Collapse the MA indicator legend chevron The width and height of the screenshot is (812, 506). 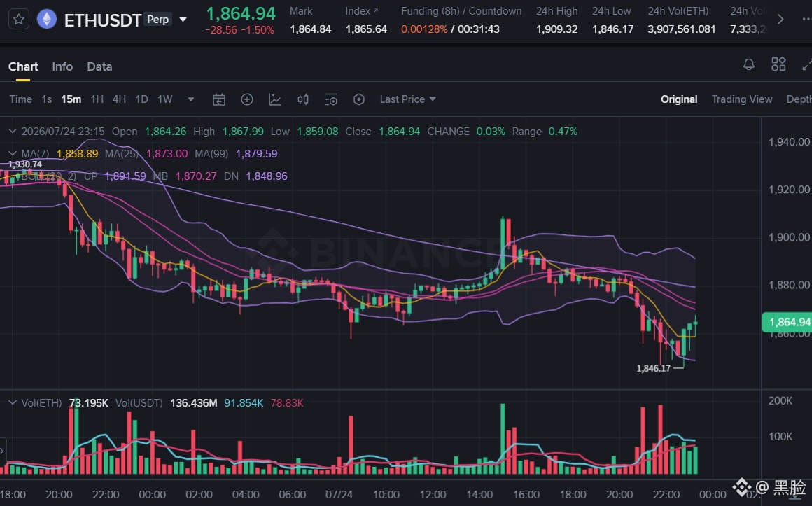click(x=13, y=154)
